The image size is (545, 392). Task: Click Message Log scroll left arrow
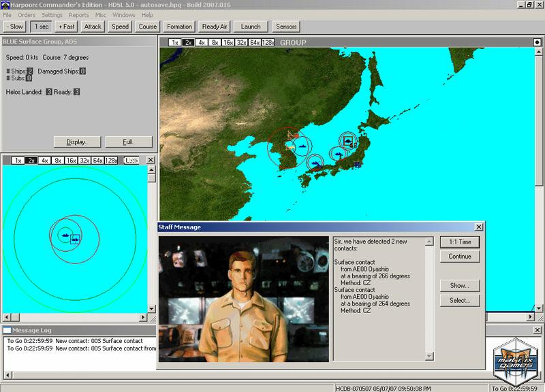coord(7,375)
